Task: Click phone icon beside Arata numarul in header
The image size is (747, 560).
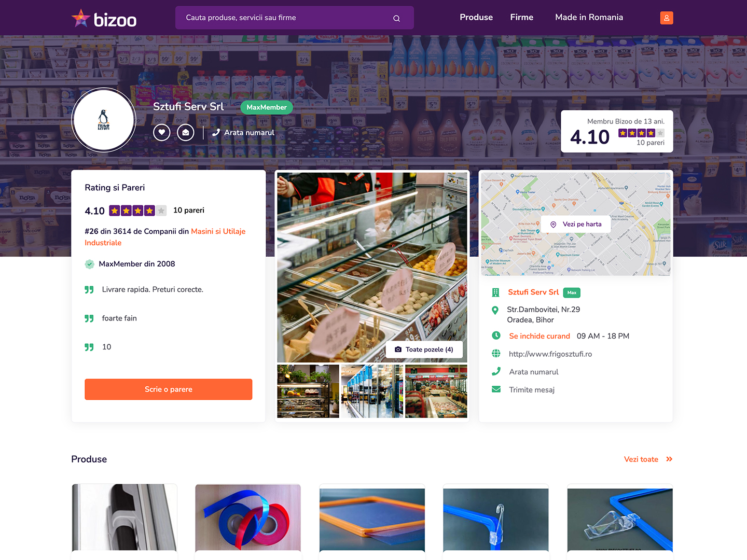Action: (216, 132)
